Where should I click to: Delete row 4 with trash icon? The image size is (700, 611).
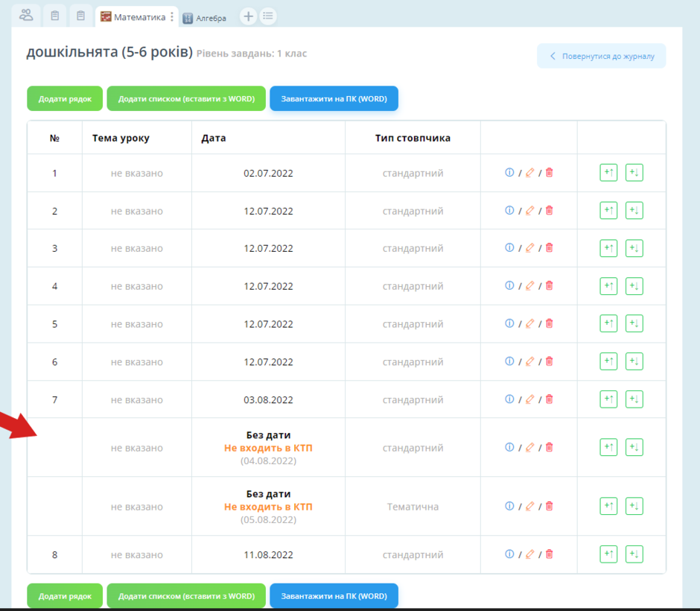[x=550, y=286]
